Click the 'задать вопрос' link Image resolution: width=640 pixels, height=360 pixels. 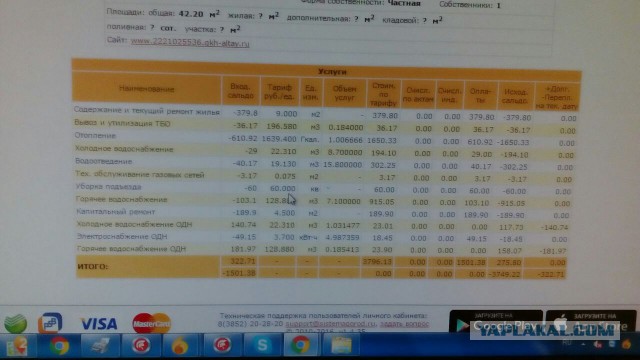(x=404, y=324)
